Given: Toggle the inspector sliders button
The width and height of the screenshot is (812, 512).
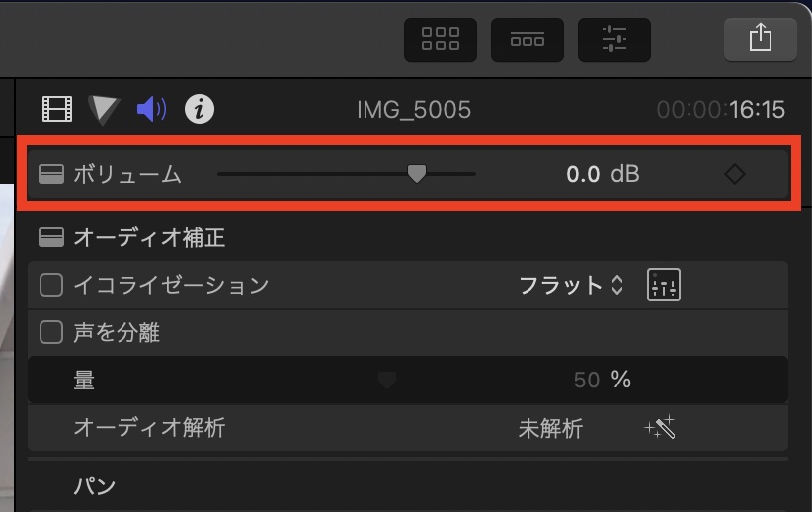Looking at the screenshot, I should coord(613,39).
